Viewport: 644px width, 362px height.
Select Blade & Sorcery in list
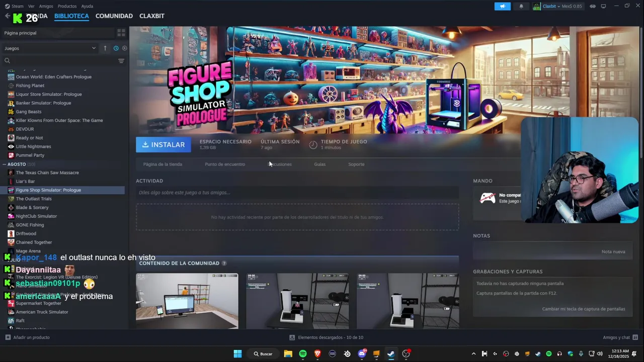tap(32, 208)
